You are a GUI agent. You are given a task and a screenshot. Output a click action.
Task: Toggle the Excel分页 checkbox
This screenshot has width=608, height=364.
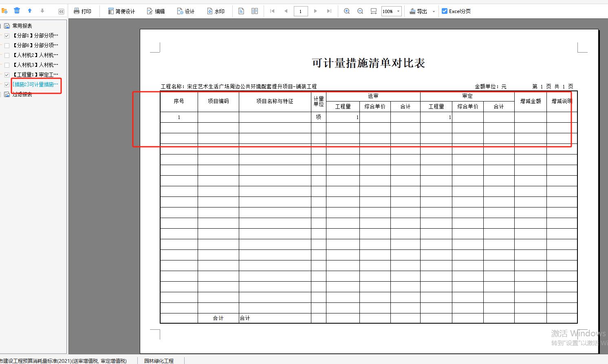[x=445, y=11]
